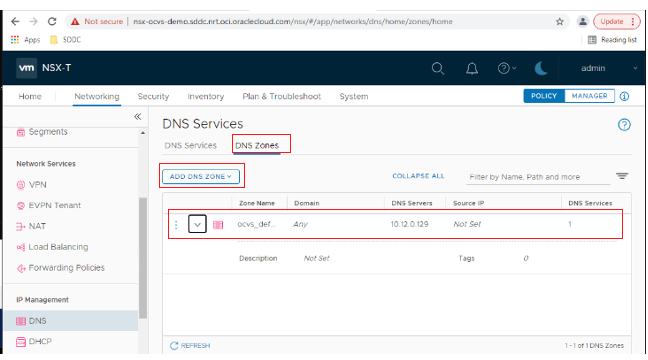Open the Apps grid shortcut

click(25, 40)
